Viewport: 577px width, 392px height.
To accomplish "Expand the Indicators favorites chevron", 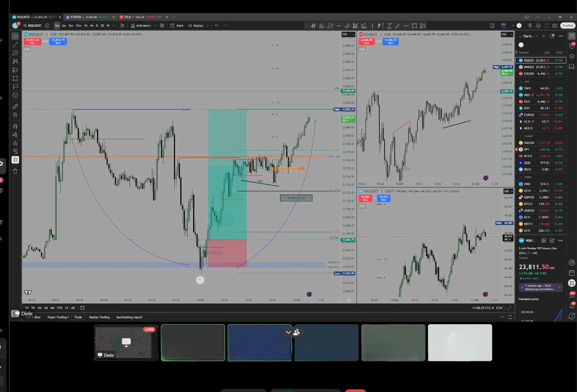I will [x=155, y=25].
